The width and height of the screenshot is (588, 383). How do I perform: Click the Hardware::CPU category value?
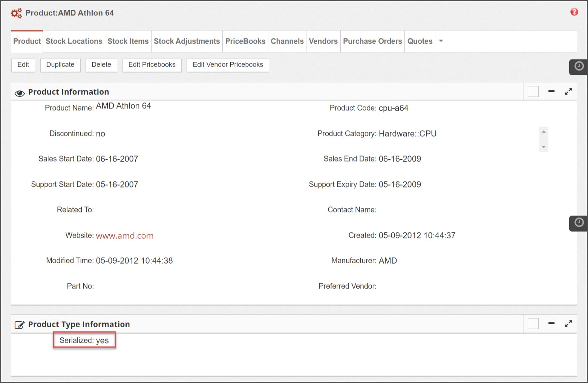pyautogui.click(x=407, y=134)
